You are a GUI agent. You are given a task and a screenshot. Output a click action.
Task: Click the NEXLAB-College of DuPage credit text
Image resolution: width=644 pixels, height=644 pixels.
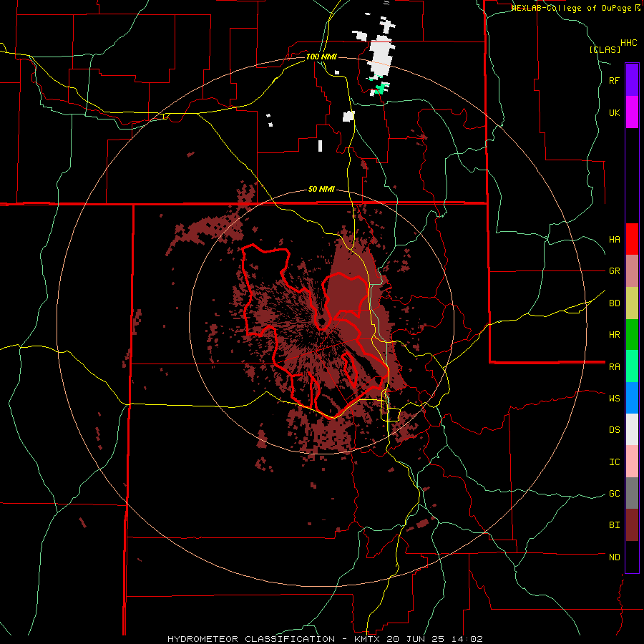[x=572, y=8]
